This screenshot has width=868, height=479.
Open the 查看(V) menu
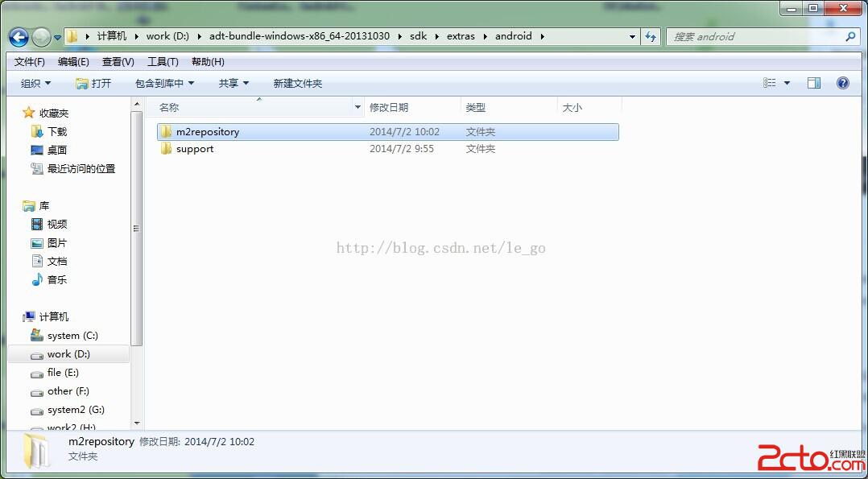pos(118,62)
